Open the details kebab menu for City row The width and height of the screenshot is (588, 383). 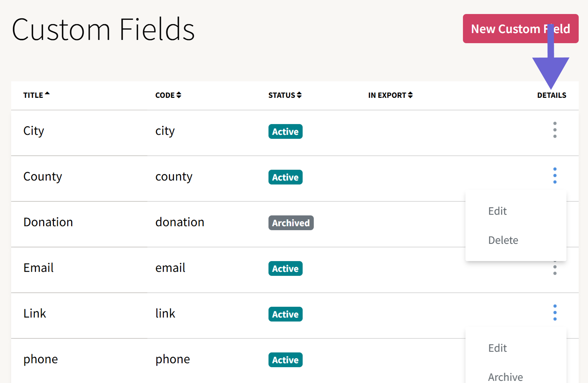(x=555, y=129)
